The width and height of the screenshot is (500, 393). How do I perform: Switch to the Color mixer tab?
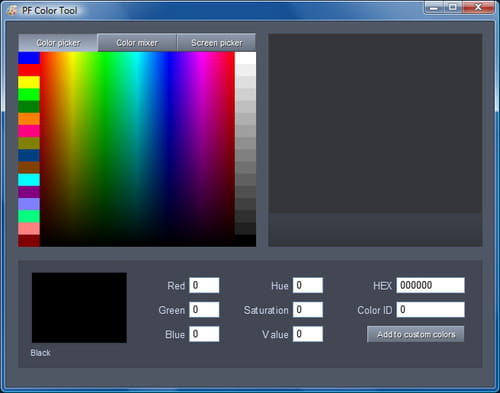[x=137, y=43]
